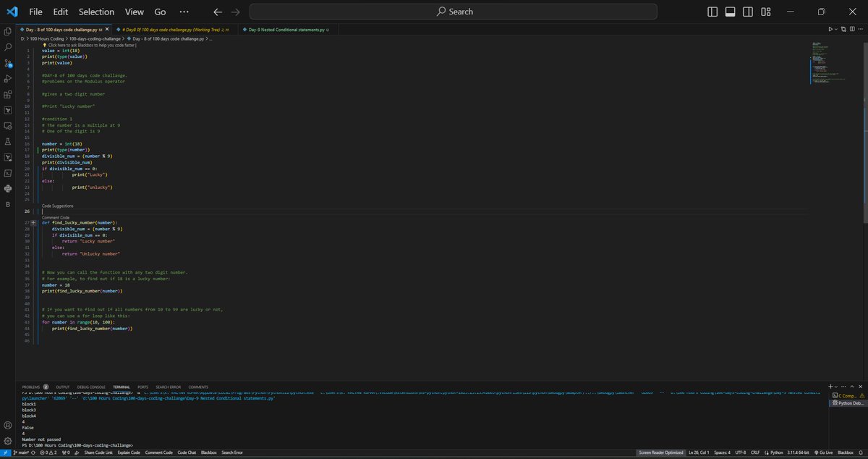Open the View menu
The width and height of the screenshot is (868, 459).
(135, 12)
